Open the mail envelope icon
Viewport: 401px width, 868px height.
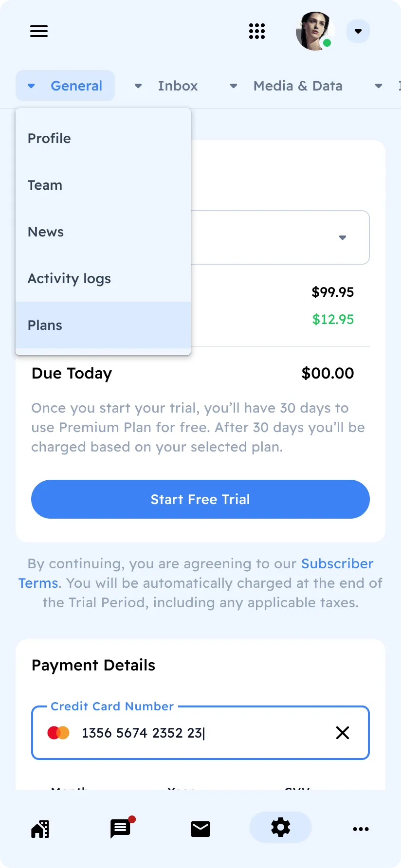(200, 829)
